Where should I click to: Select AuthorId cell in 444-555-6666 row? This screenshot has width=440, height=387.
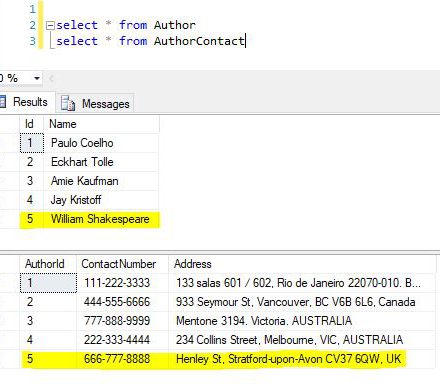click(x=48, y=302)
